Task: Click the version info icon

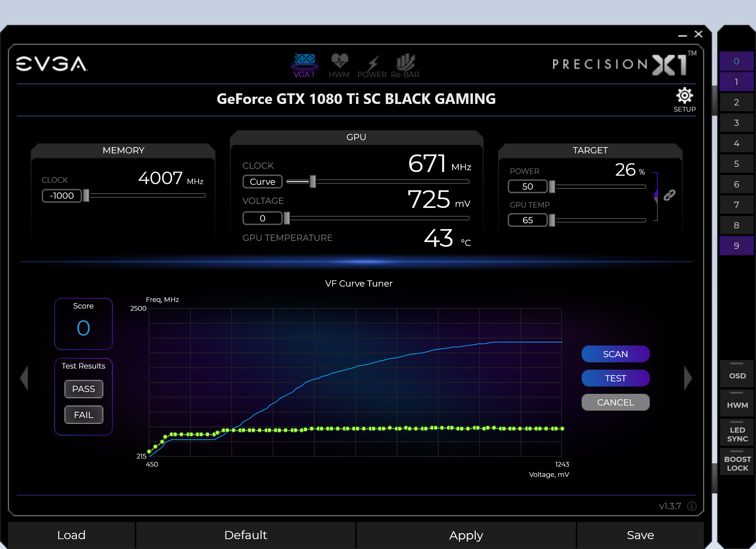Action: tap(692, 506)
